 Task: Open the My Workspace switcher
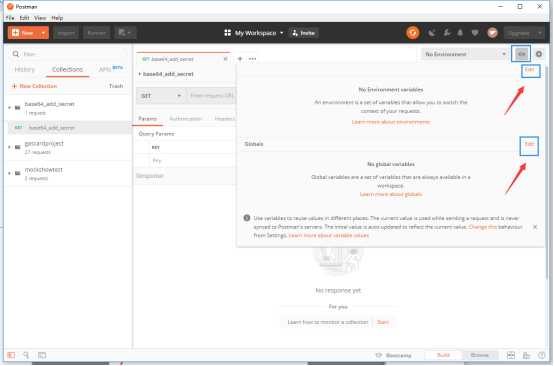(x=259, y=33)
